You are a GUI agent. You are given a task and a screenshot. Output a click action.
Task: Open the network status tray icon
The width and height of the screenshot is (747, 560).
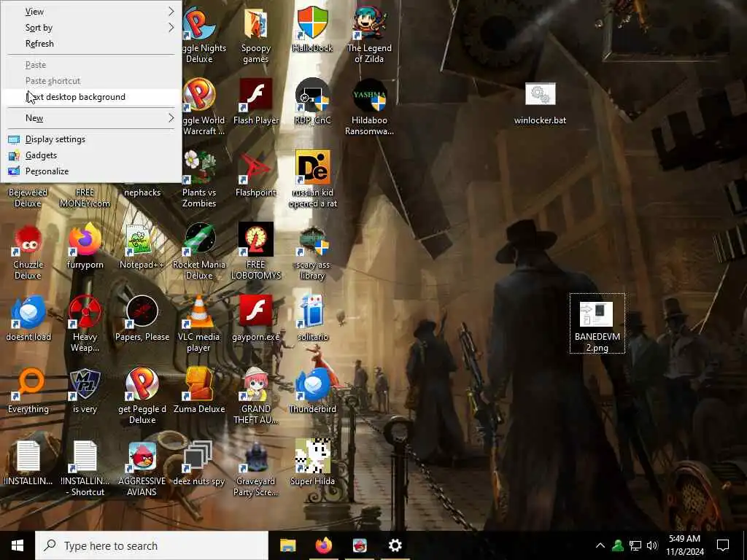point(635,545)
